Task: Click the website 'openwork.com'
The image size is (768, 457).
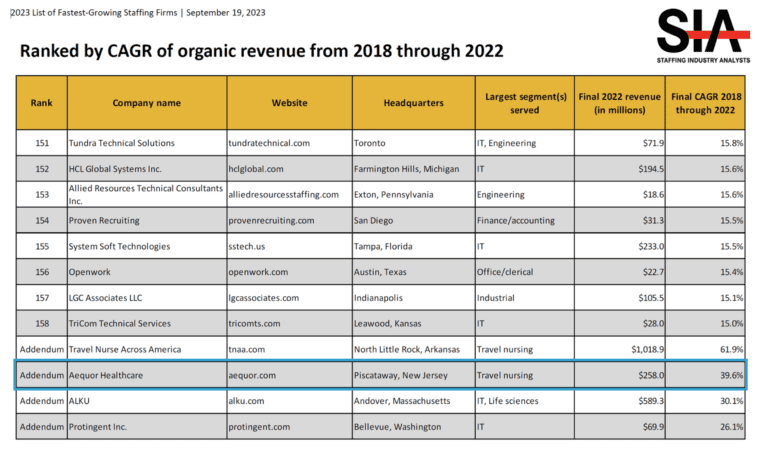Action: [x=258, y=272]
